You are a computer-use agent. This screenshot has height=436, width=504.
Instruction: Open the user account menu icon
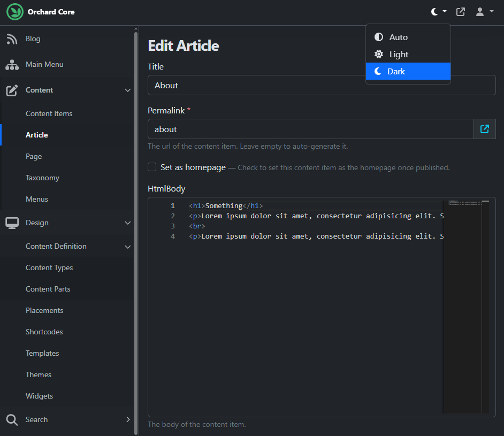pyautogui.click(x=480, y=12)
